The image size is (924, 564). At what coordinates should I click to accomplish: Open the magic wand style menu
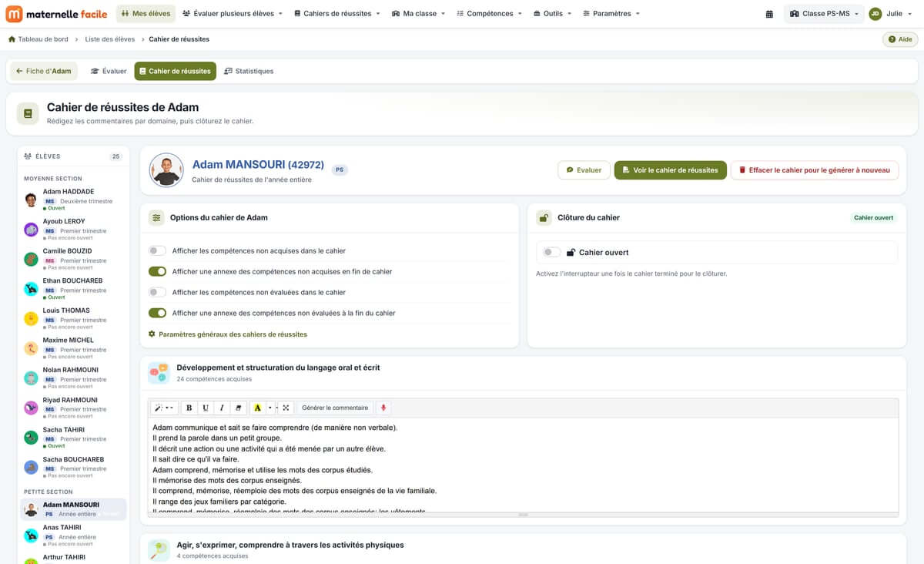tap(164, 408)
